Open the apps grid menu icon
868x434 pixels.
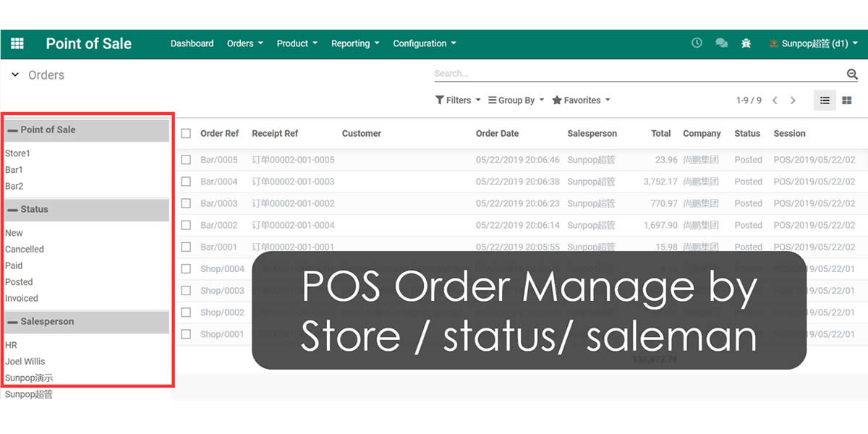coord(17,43)
